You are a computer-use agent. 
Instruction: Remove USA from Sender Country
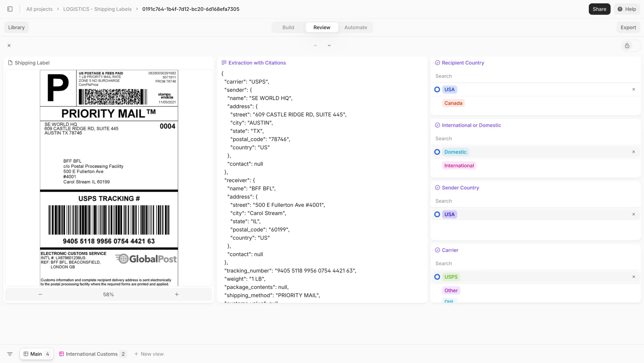pos(633,214)
